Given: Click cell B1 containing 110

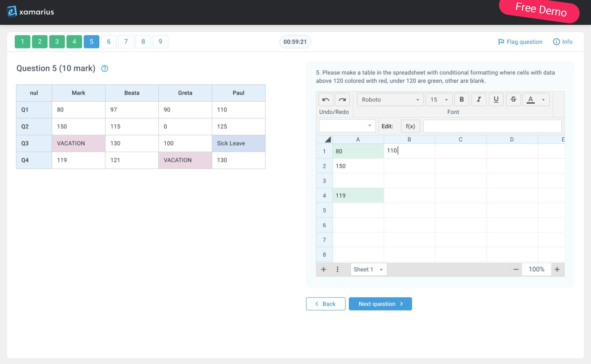Looking at the screenshot, I should (x=409, y=151).
